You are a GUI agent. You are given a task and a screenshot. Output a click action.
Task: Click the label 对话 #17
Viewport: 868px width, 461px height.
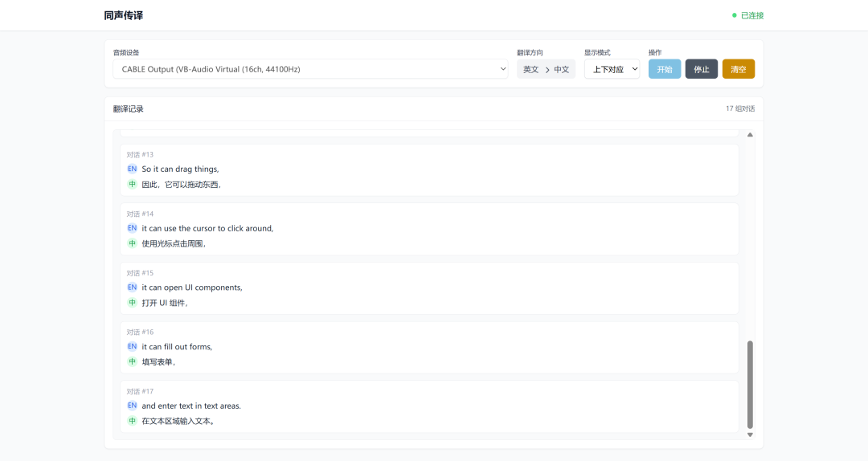pos(140,391)
